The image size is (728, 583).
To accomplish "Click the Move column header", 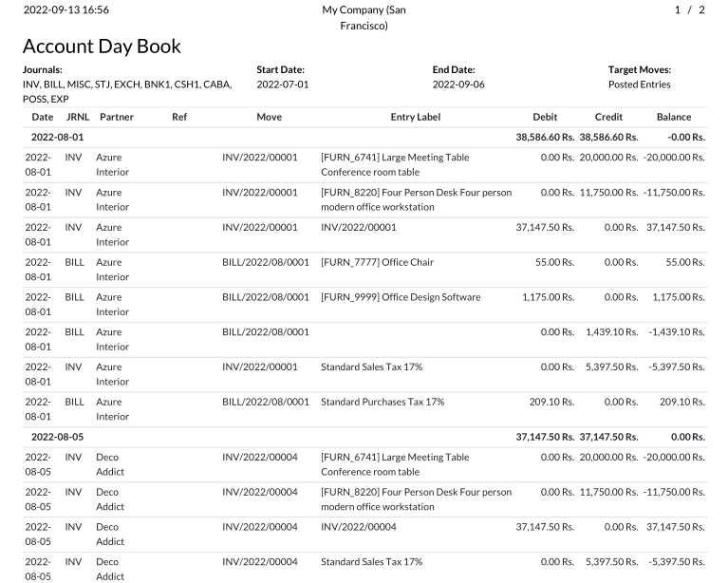I will [269, 117].
